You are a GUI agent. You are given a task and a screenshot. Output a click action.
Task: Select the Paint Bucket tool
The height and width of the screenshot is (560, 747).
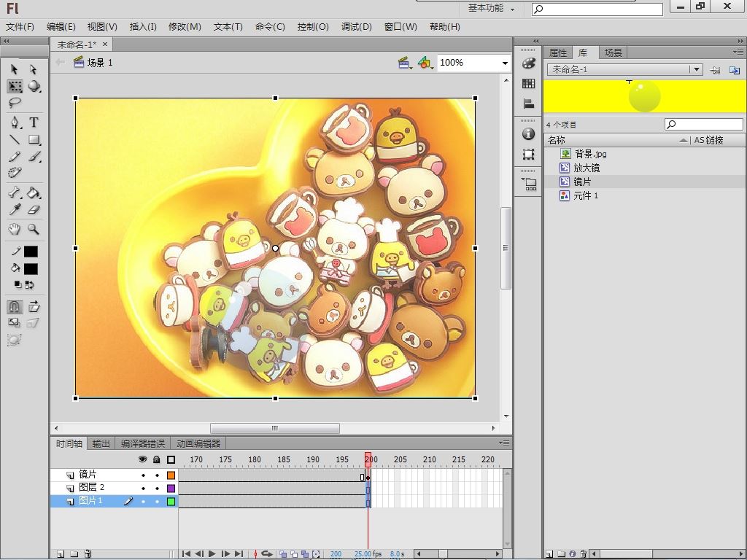click(x=34, y=192)
